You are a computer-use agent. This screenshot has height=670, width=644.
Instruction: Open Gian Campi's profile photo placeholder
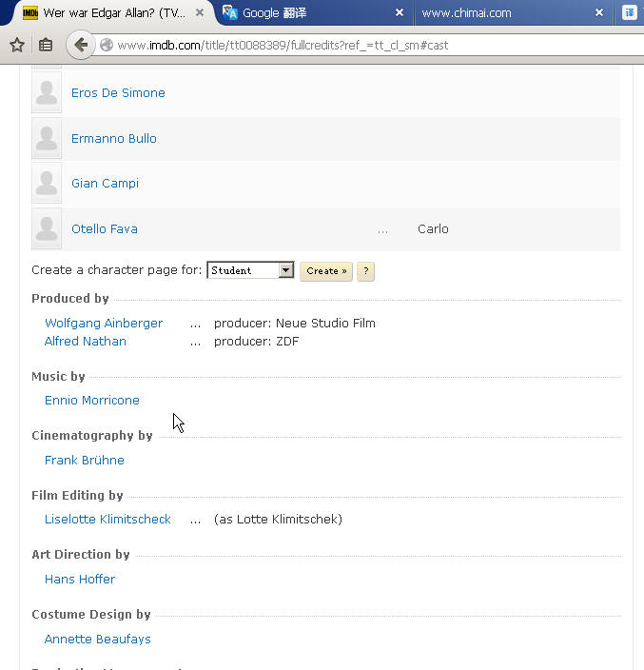[47, 183]
